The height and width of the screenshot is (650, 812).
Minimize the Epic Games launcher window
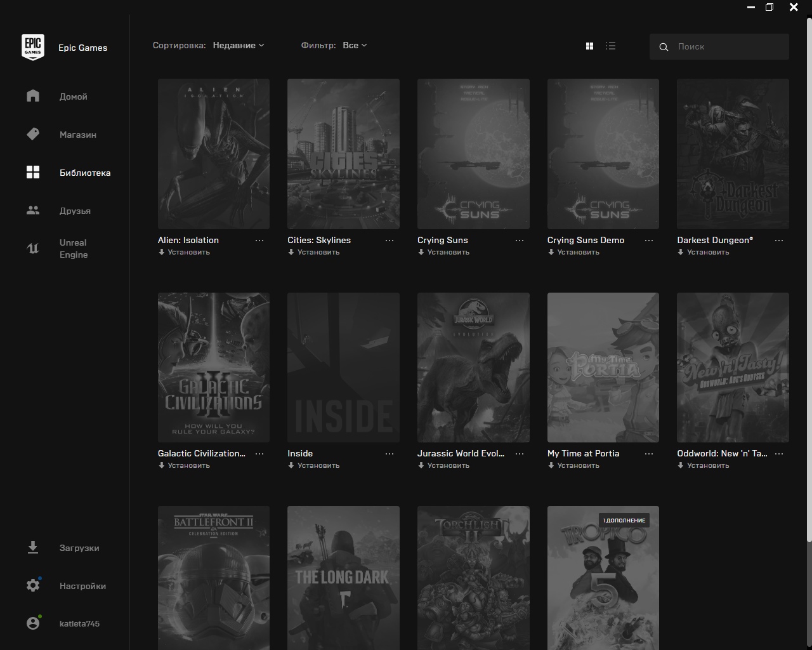click(751, 7)
